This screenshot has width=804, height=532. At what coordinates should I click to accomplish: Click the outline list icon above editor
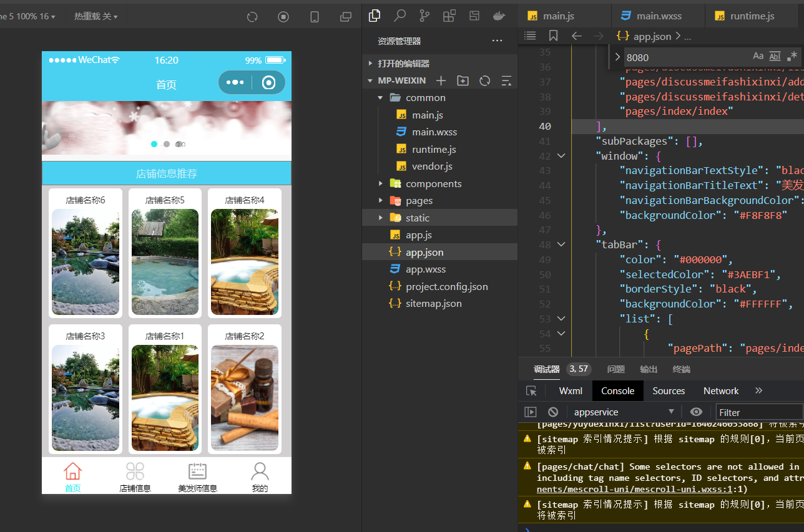[x=530, y=36]
